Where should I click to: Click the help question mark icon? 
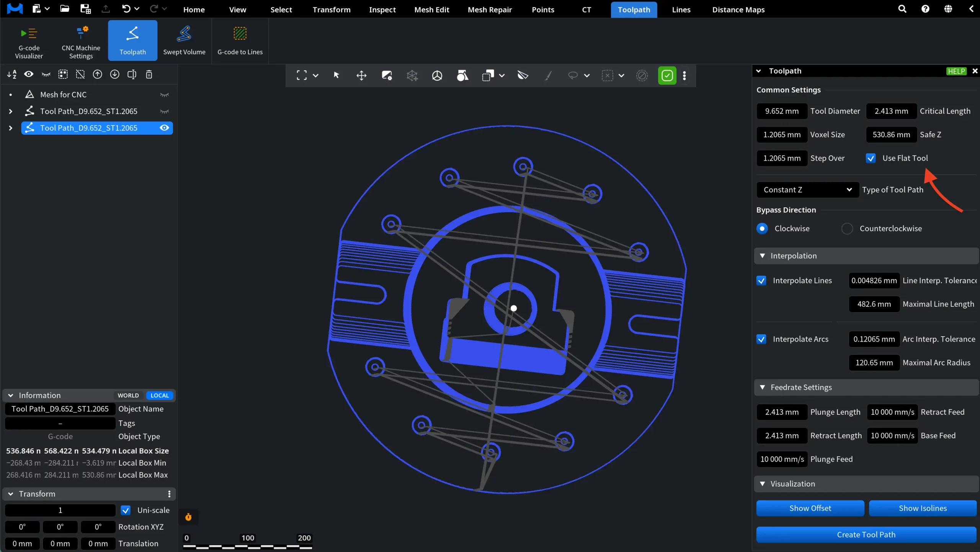(x=925, y=9)
